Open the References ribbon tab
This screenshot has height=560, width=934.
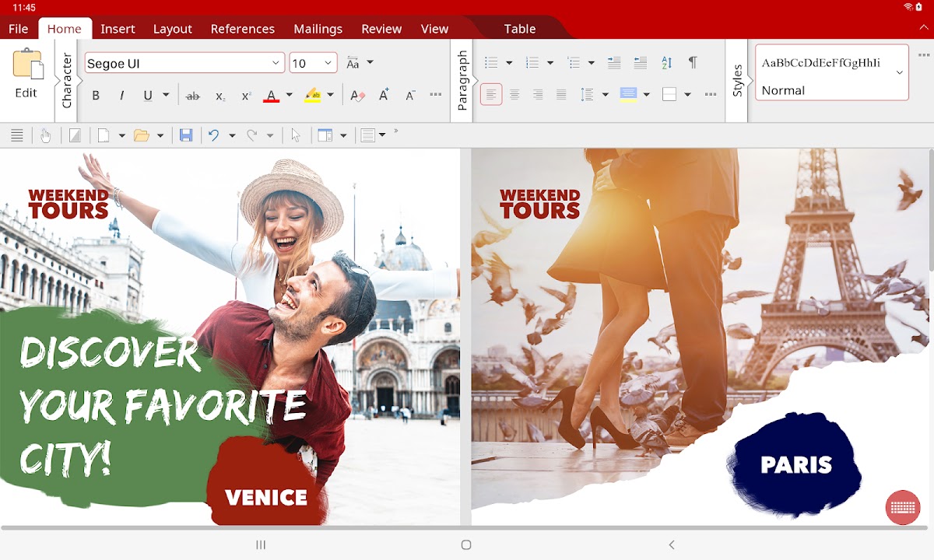click(242, 29)
